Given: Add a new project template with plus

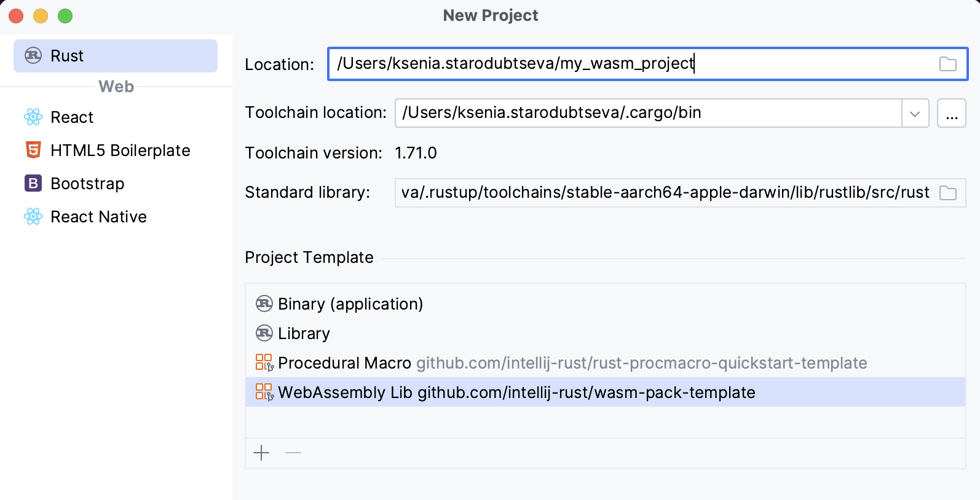Looking at the screenshot, I should pos(261,453).
